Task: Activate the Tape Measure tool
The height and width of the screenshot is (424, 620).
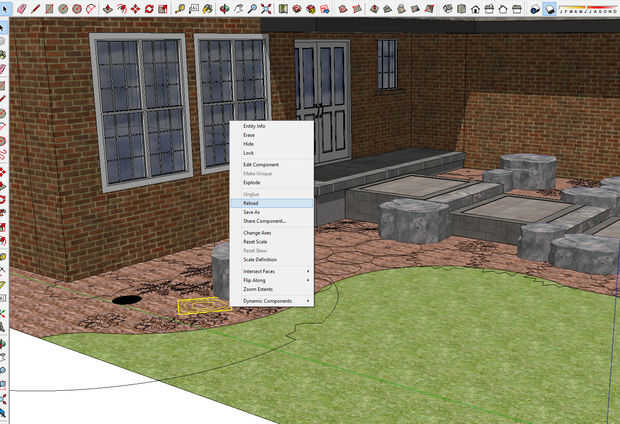Action: click(180, 9)
